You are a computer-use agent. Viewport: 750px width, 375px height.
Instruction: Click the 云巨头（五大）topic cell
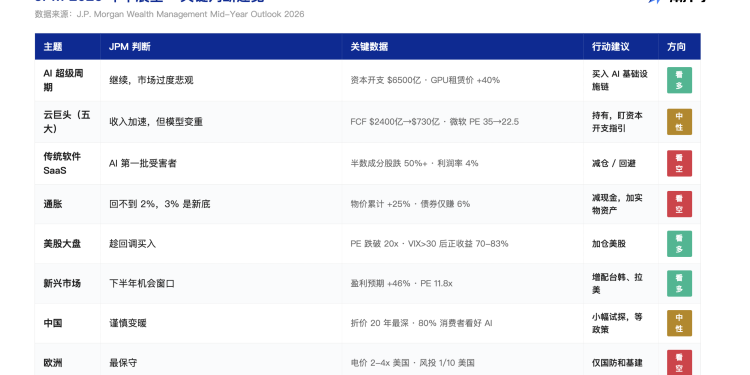point(67,122)
